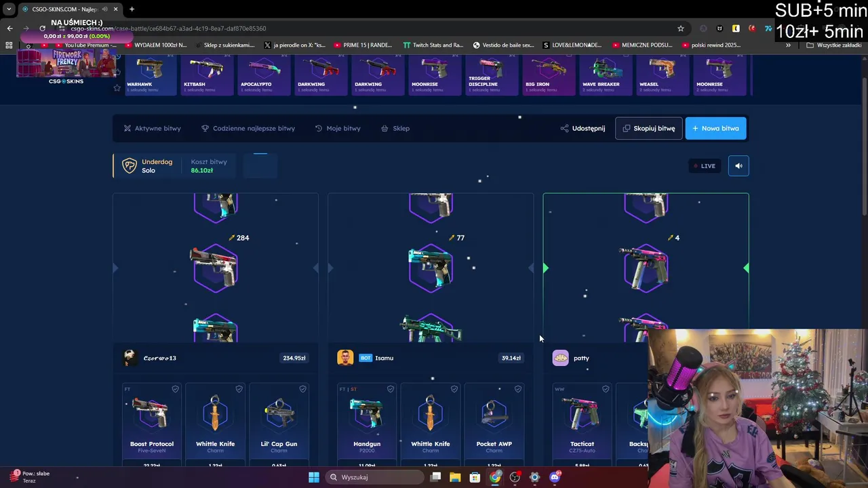Open the Tactical CZ75-Auto item
Image resolution: width=868 pixels, height=488 pixels.
[x=583, y=425]
